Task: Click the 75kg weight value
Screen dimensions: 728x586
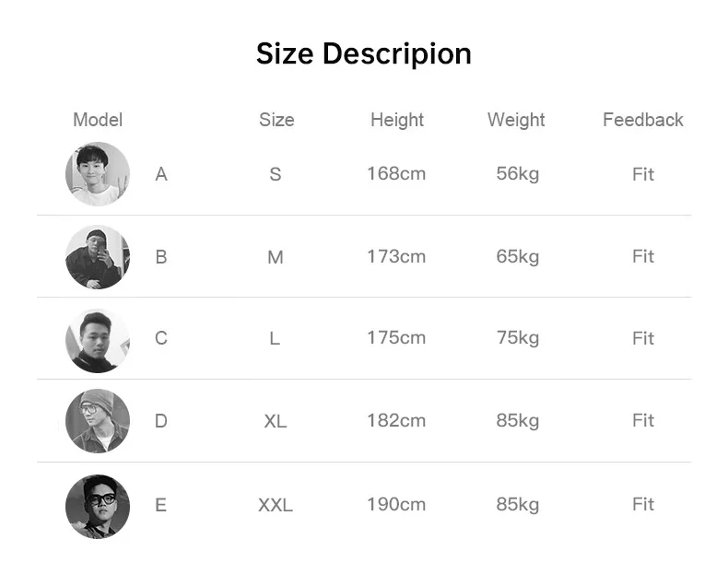Action: point(518,338)
